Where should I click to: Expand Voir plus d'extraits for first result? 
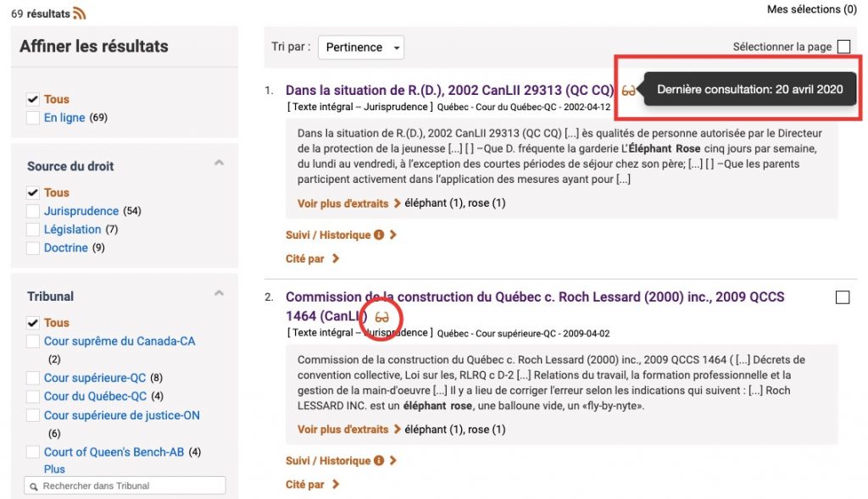[x=348, y=203]
